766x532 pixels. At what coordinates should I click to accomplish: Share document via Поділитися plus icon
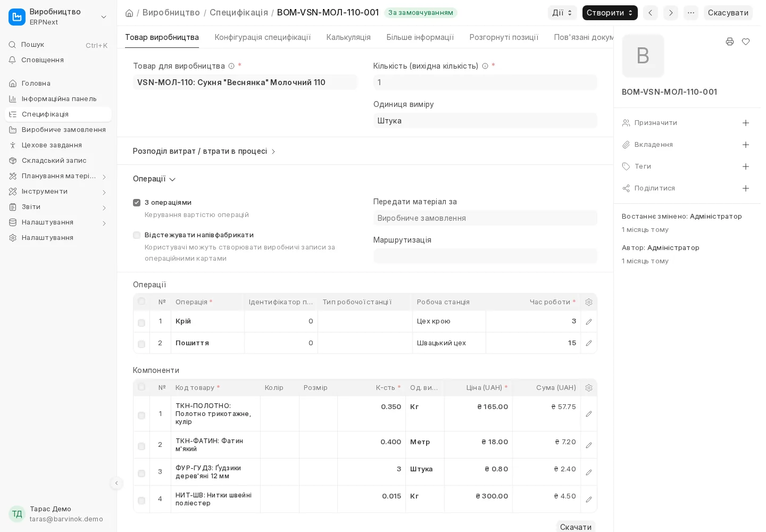click(x=746, y=188)
